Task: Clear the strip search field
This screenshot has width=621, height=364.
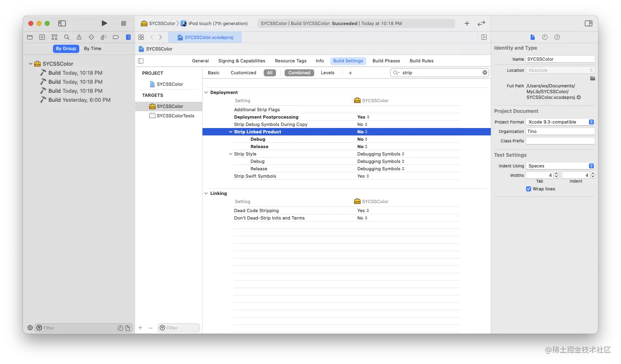Action: (x=485, y=73)
